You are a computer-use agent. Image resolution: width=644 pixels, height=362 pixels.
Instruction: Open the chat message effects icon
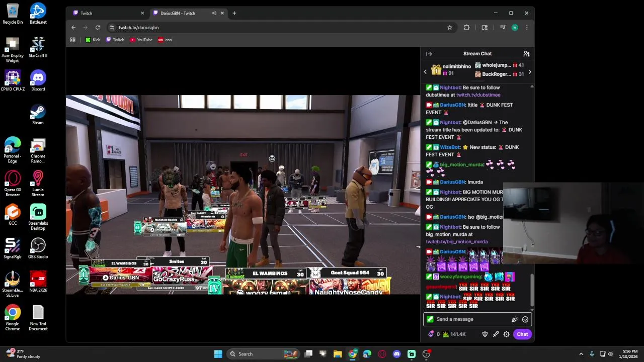click(514, 319)
